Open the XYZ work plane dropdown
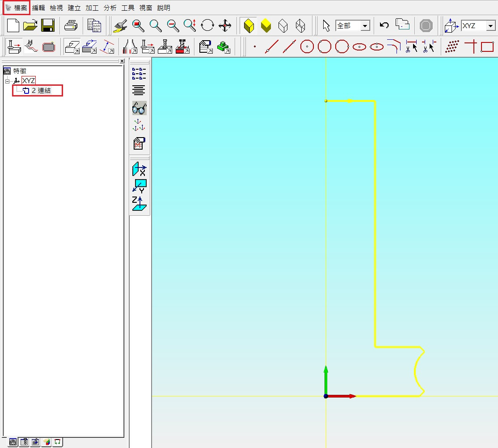Image resolution: width=498 pixels, height=448 pixels. (491, 26)
